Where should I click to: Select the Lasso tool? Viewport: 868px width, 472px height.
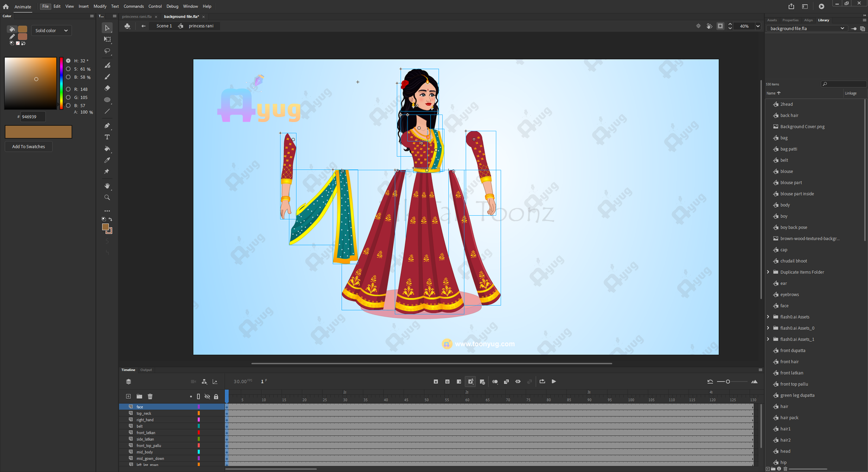[107, 51]
